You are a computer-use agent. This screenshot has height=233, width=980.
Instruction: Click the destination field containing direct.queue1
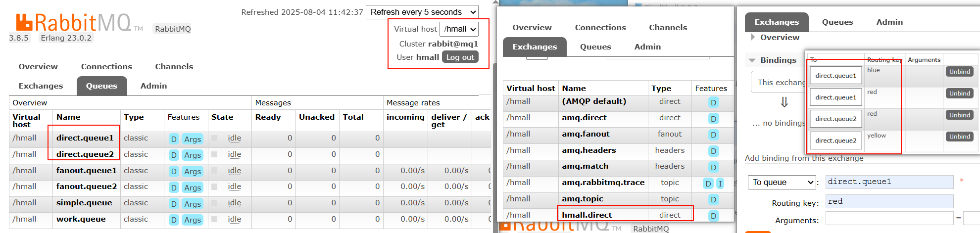click(889, 182)
